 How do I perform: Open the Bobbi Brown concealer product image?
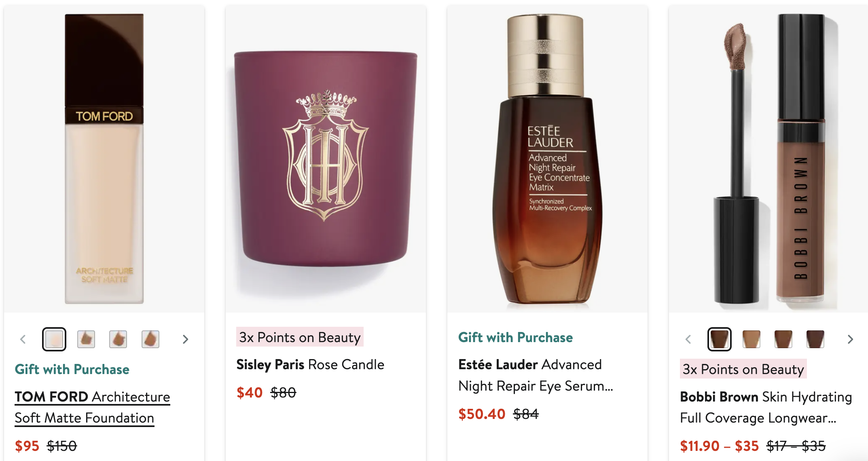(x=768, y=159)
